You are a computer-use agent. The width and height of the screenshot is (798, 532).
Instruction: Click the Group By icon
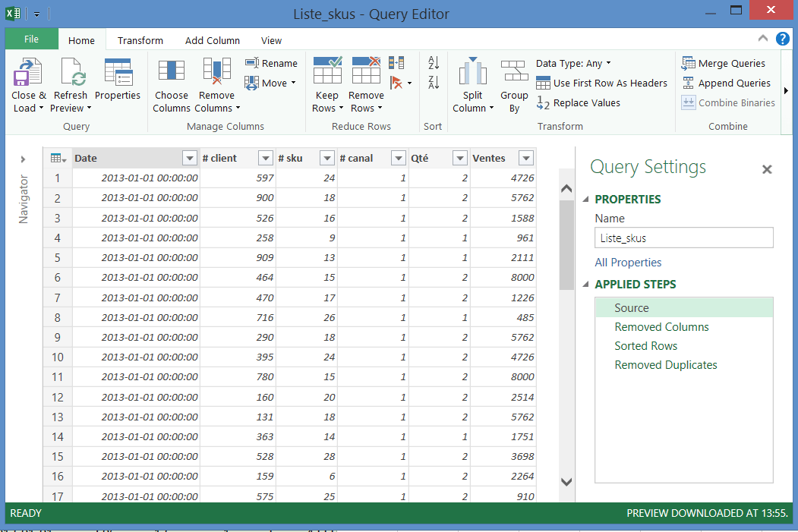514,72
